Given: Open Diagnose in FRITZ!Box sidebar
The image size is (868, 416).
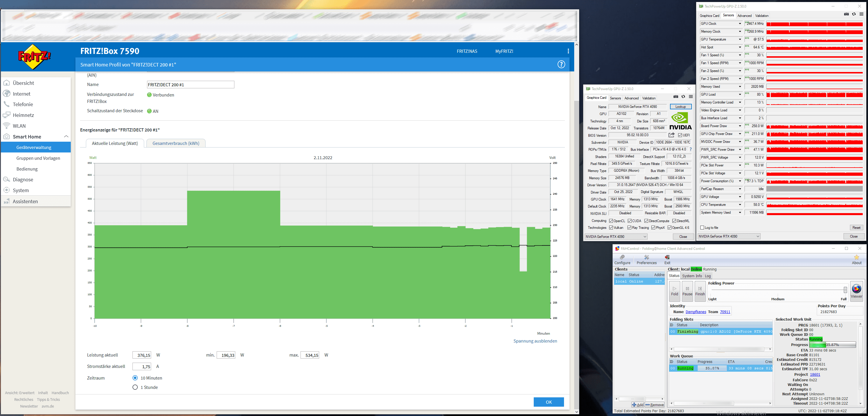Looking at the screenshot, I should tap(23, 180).
